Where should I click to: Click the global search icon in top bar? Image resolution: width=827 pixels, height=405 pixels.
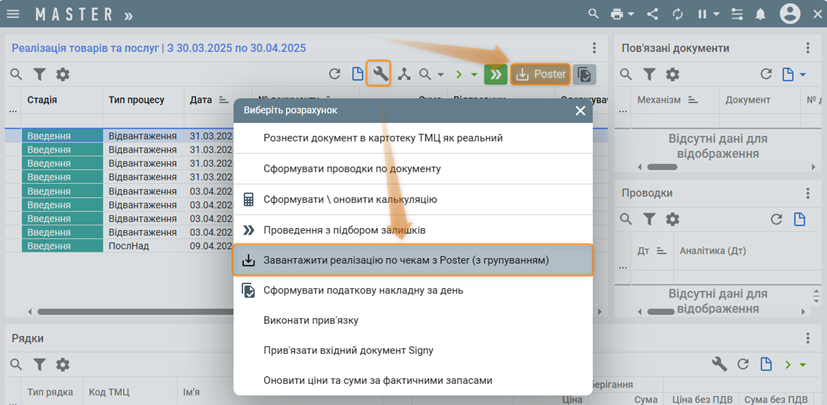tap(594, 14)
